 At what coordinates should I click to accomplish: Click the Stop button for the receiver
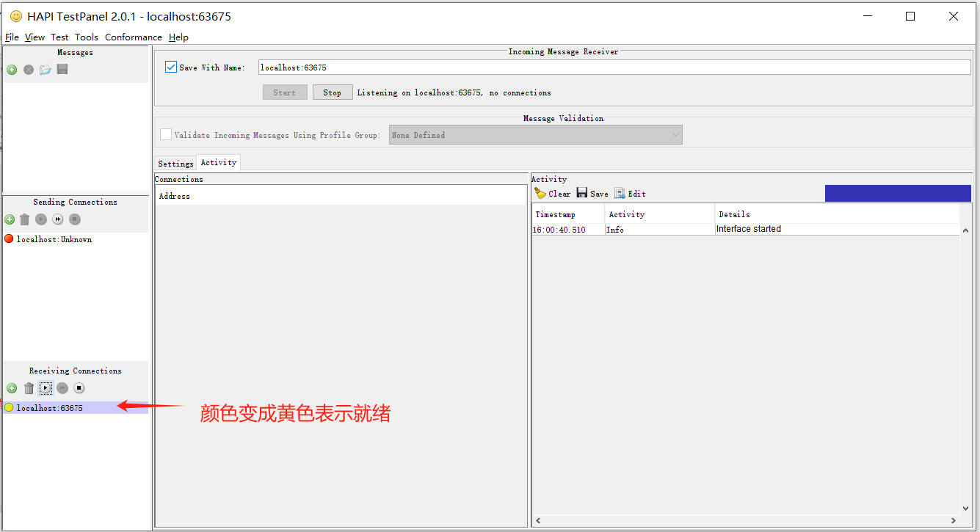click(x=332, y=92)
